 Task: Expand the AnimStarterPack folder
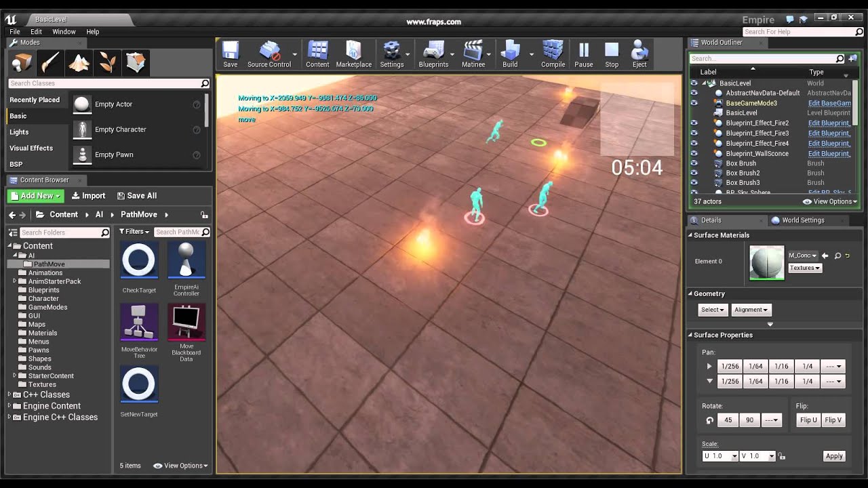14,281
